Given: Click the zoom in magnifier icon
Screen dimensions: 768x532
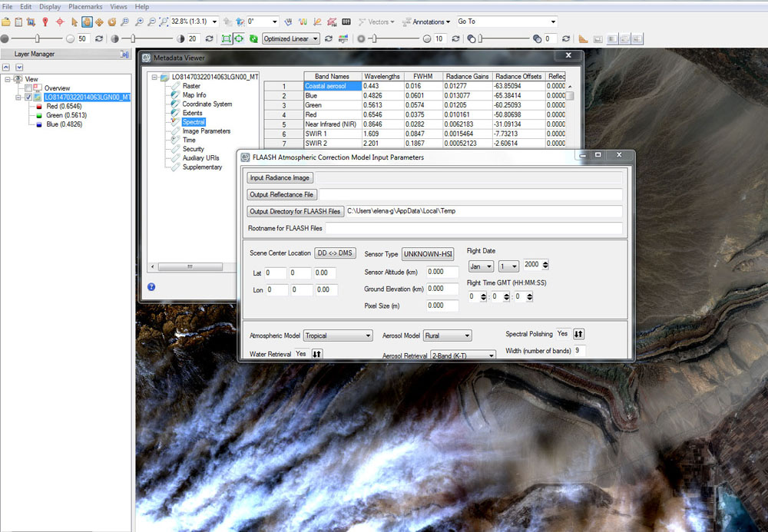Looking at the screenshot, I should [138, 21].
